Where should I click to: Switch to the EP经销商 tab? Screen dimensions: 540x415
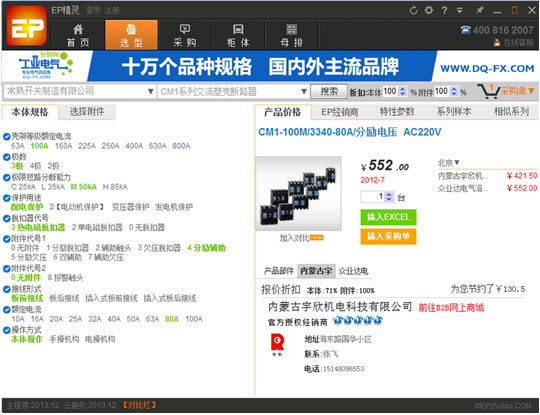click(340, 112)
